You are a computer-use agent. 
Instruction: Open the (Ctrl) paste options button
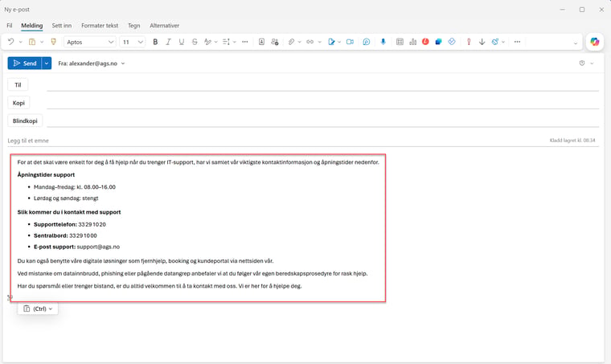coord(38,309)
